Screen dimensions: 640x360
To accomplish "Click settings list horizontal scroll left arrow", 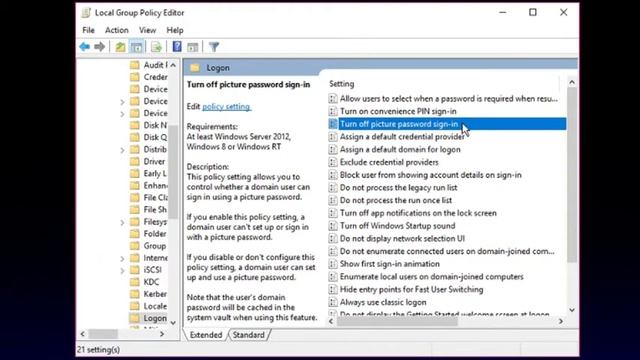I will click(331, 321).
